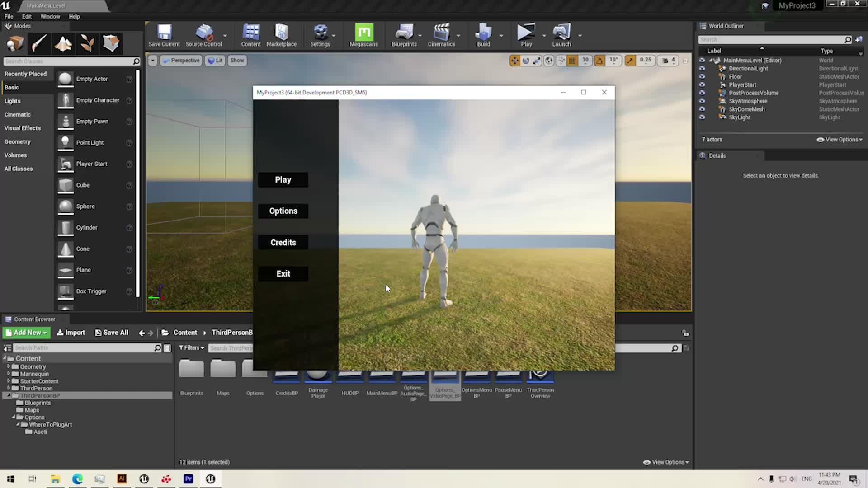Switch to the MainMenuLevel tab

(47, 5)
